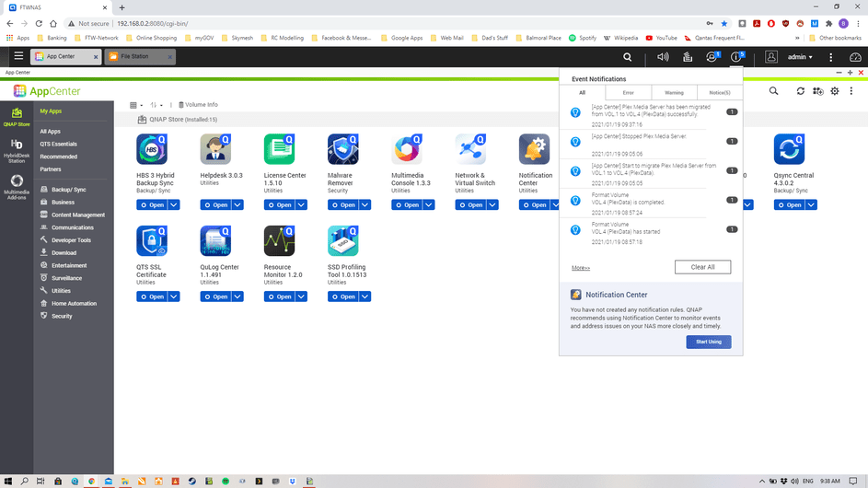
Task: Click Clear All notifications button
Action: (x=702, y=267)
